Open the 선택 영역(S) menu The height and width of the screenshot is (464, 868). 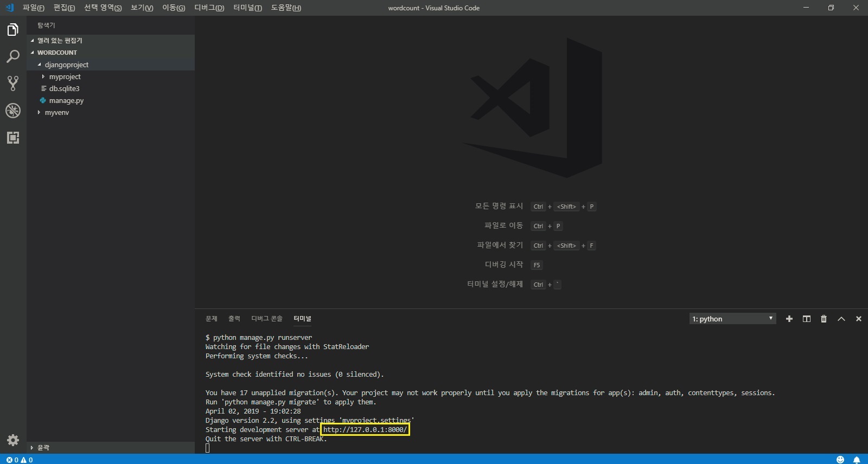[103, 8]
